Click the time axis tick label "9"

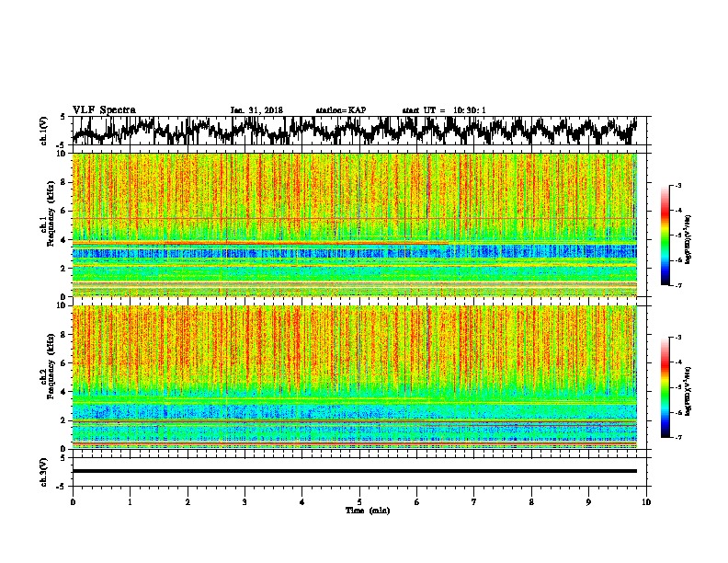pos(588,502)
